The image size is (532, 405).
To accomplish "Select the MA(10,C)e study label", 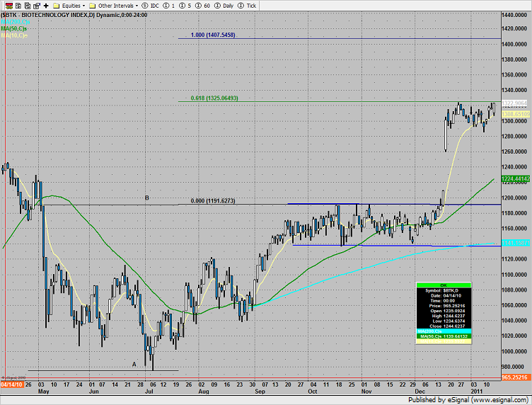I will (x=14, y=35).
